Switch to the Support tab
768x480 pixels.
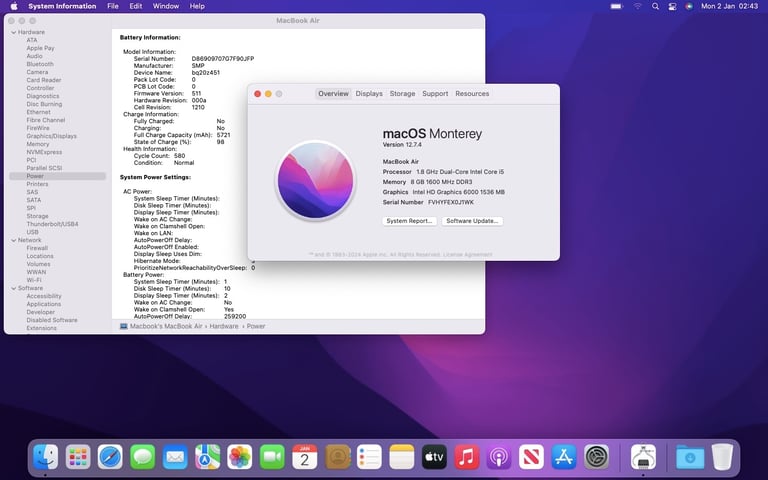[x=435, y=94]
